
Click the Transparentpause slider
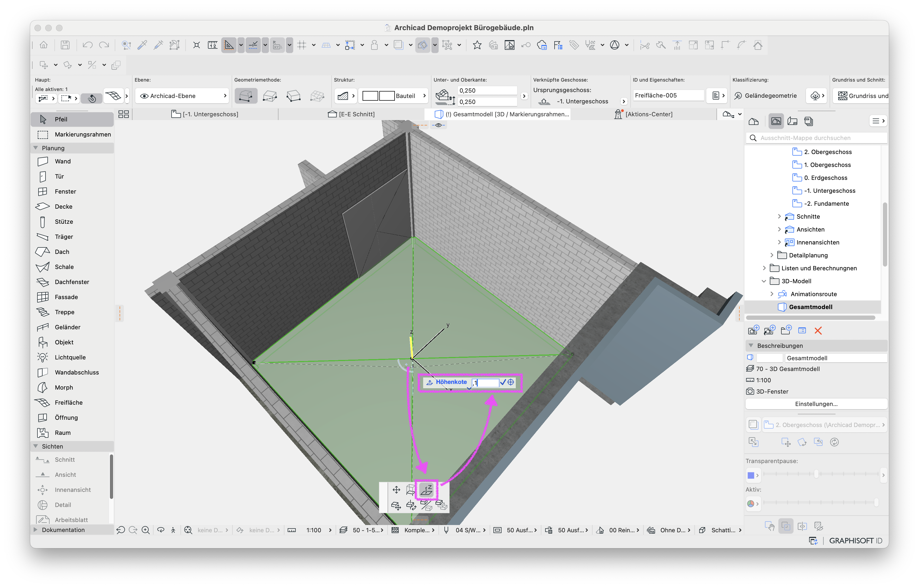click(x=821, y=475)
